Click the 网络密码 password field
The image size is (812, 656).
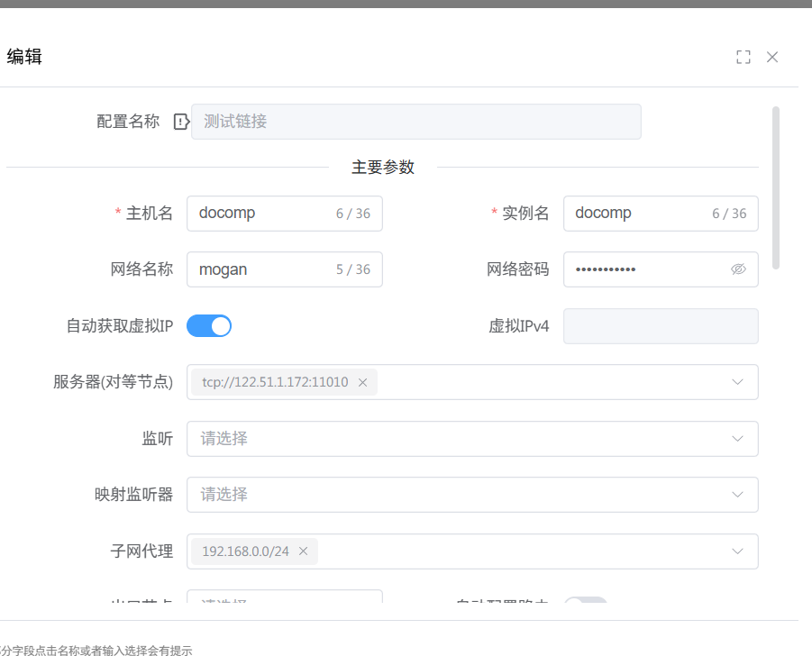point(644,269)
